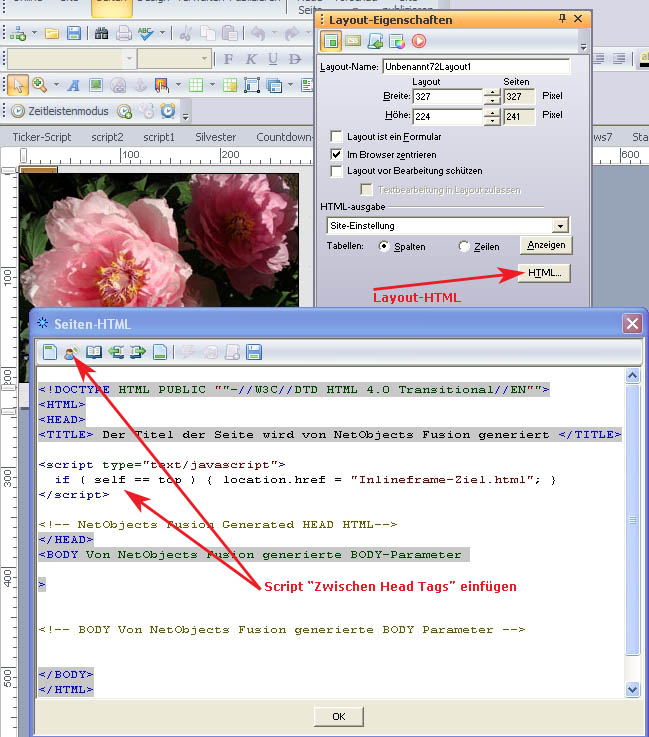Switch to the Silvester page tab

click(x=216, y=136)
